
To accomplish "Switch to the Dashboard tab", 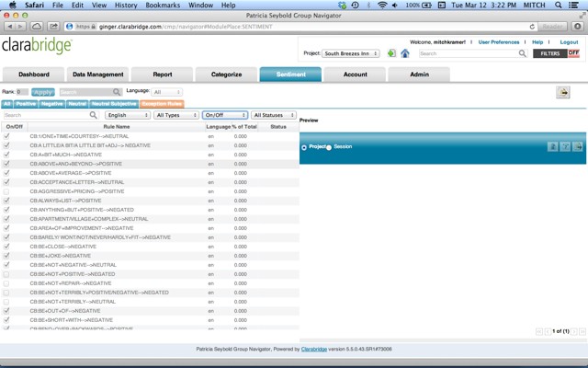I will coord(34,75).
